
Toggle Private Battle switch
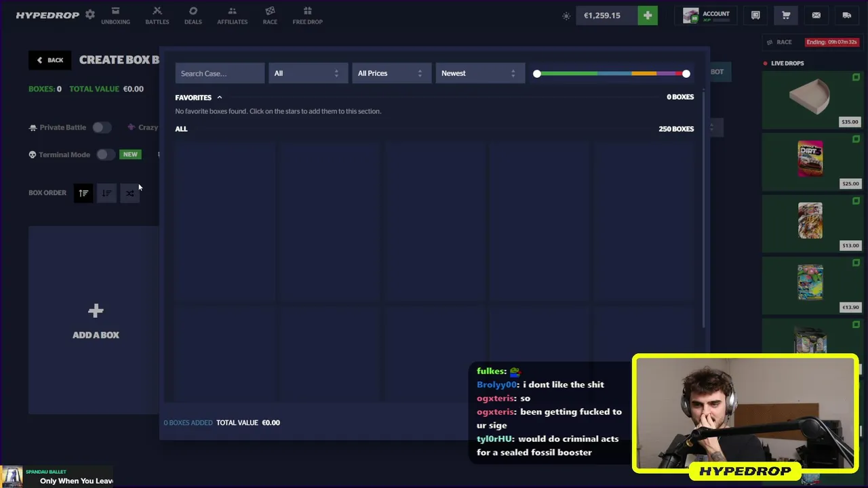(102, 127)
